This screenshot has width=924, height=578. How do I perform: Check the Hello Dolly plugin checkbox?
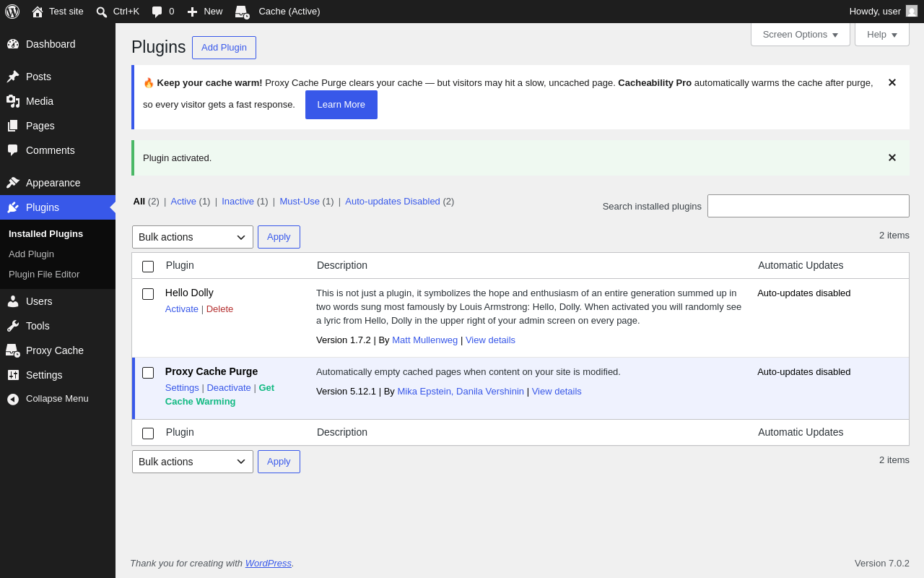[148, 294]
